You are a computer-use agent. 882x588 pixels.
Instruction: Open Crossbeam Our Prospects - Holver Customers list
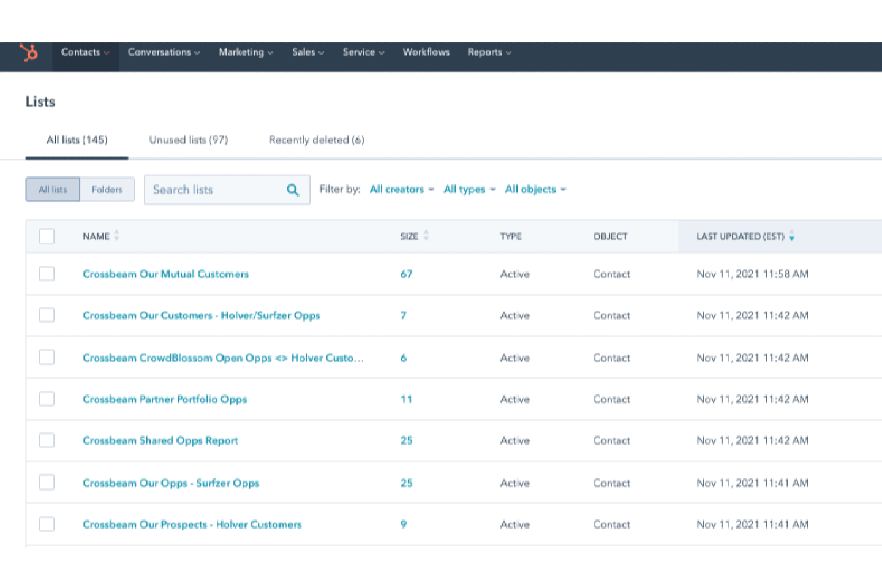(x=192, y=524)
